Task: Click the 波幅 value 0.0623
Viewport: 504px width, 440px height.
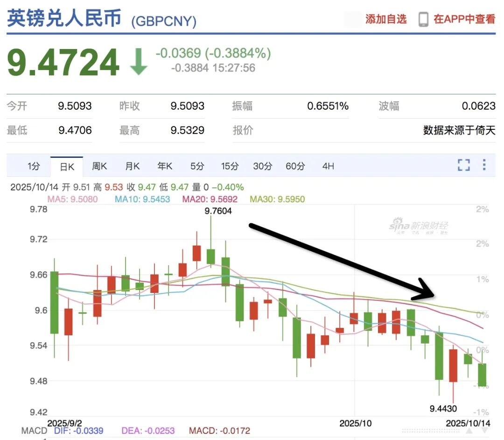Action: point(479,106)
